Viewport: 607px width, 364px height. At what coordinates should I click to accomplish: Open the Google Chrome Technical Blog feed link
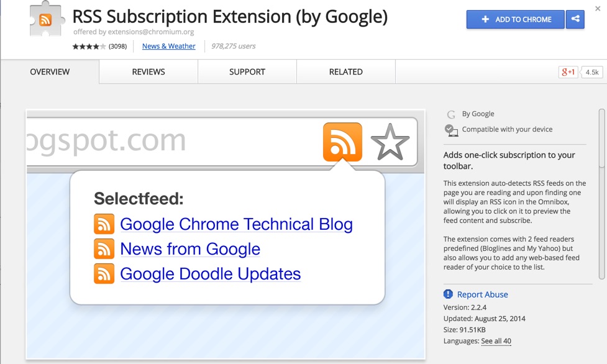237,224
